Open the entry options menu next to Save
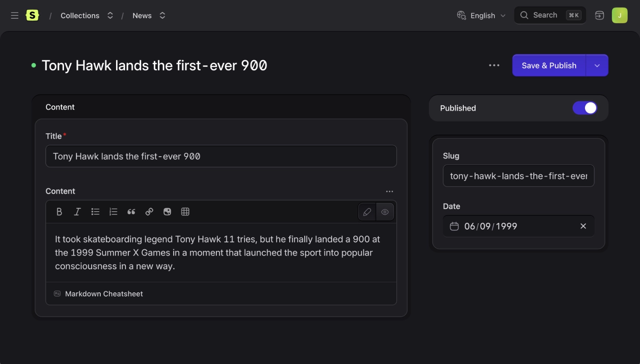Image resolution: width=640 pixels, height=364 pixels. pyautogui.click(x=494, y=65)
